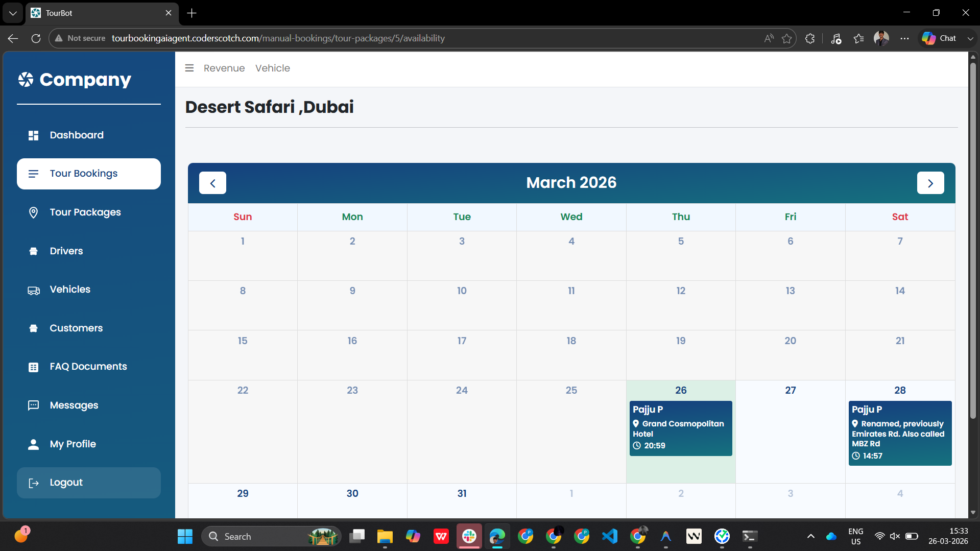Click the Company logo
The image size is (980, 551).
click(75, 80)
